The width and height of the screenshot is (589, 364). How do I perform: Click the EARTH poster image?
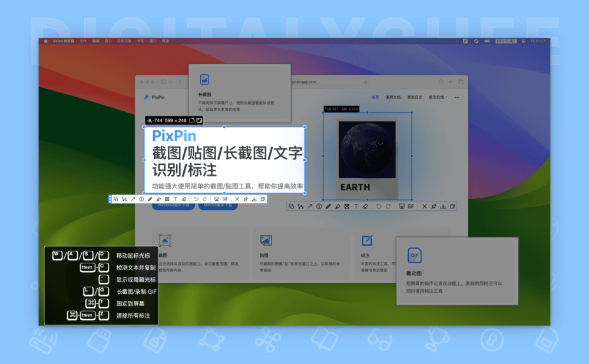coord(367,159)
